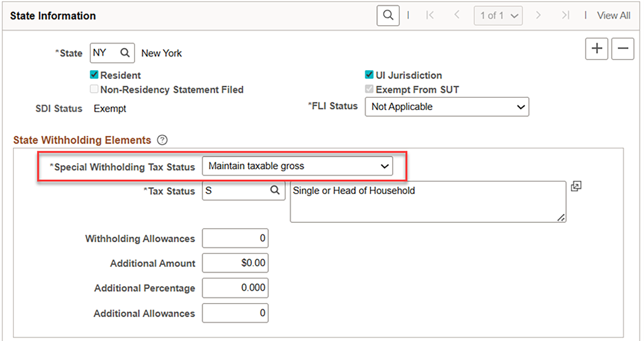644x341 pixels.
Task: Navigate to the first record arrow
Action: (430, 15)
